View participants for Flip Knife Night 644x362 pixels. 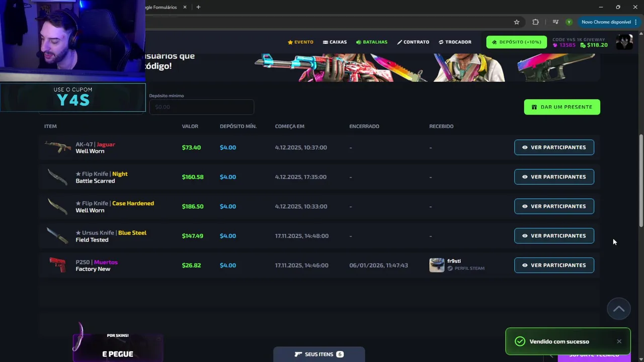[x=554, y=177]
